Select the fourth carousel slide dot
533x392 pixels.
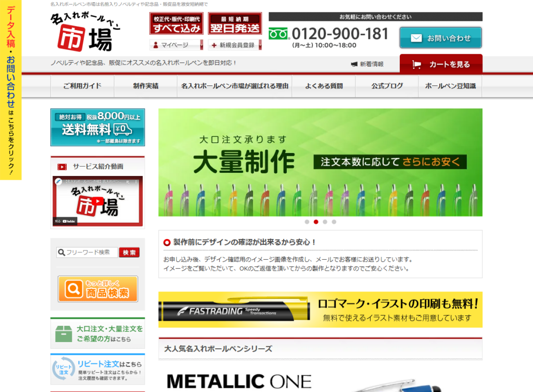pos(334,222)
